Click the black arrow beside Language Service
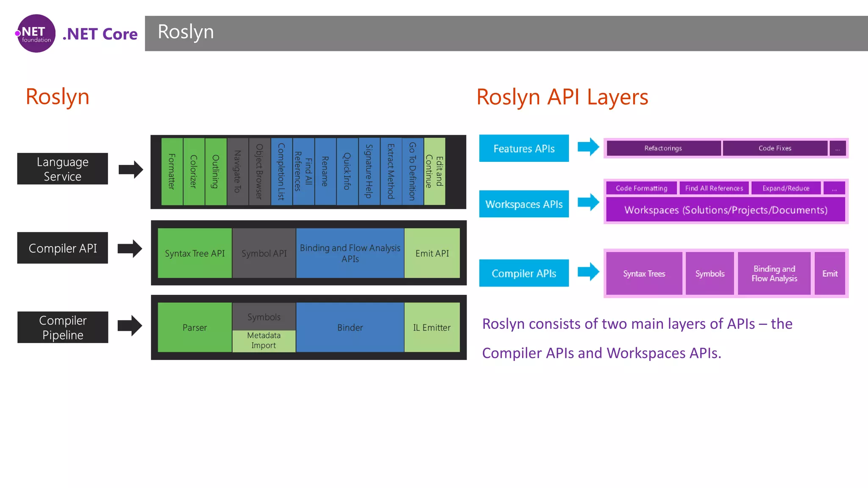This screenshot has width=868, height=488. coord(131,169)
